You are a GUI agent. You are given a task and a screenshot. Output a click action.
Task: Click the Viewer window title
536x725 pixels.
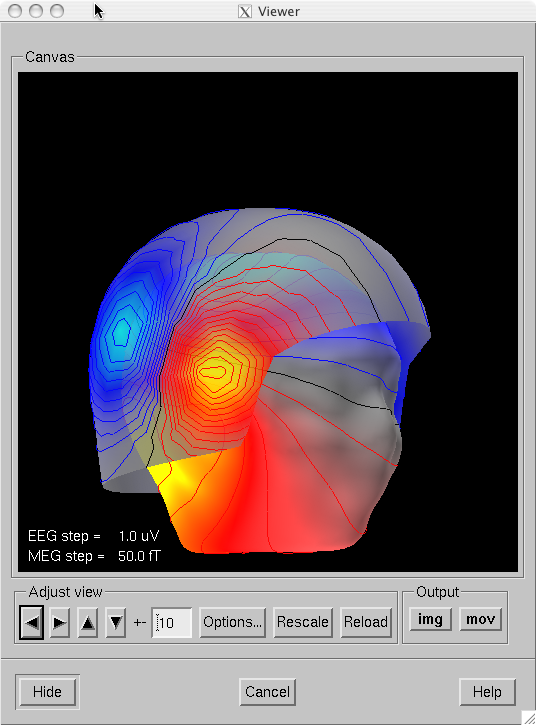click(x=279, y=11)
